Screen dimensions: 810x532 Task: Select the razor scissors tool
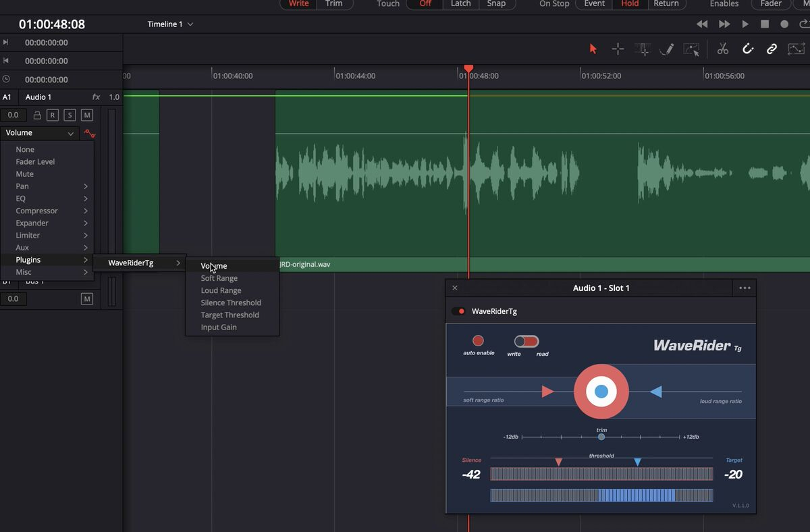coord(722,49)
